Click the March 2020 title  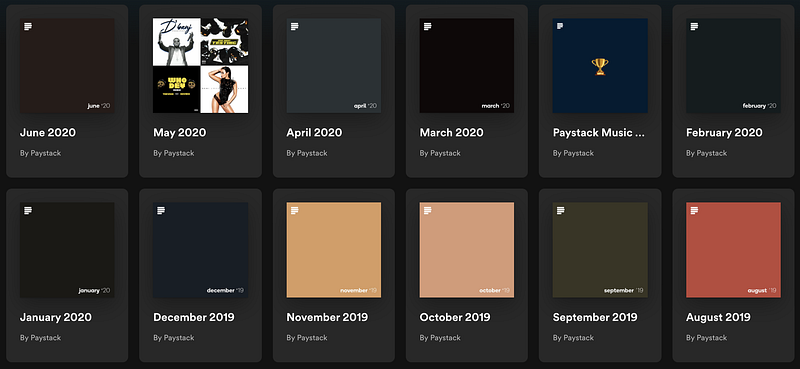tap(452, 133)
